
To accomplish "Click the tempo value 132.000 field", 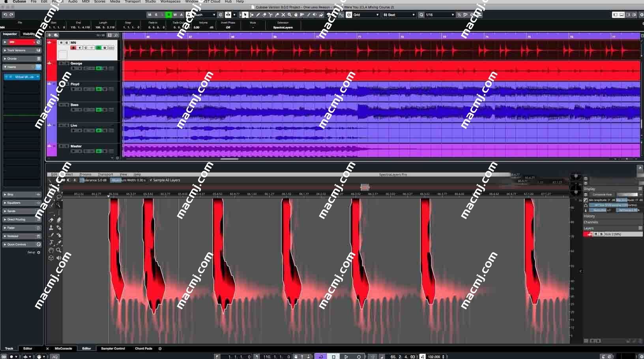I will click(x=434, y=357).
